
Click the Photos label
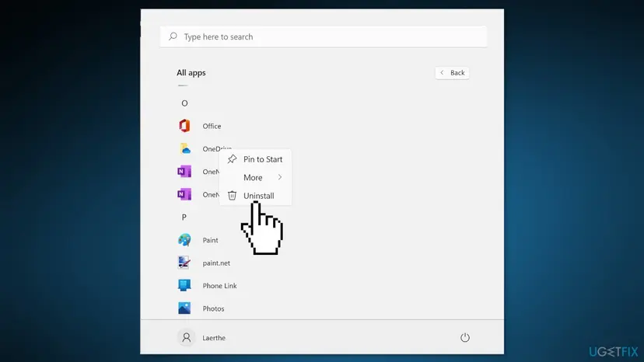(x=213, y=308)
